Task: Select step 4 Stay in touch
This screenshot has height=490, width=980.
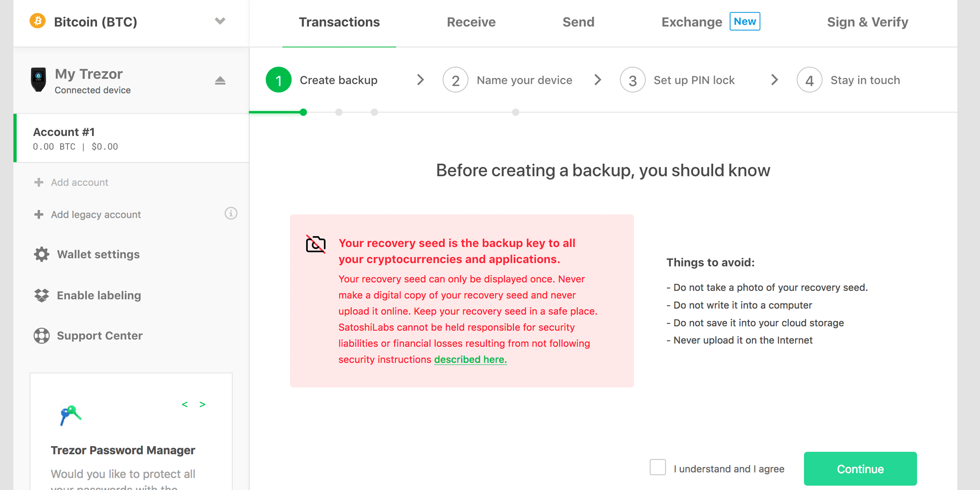Action: (865, 80)
